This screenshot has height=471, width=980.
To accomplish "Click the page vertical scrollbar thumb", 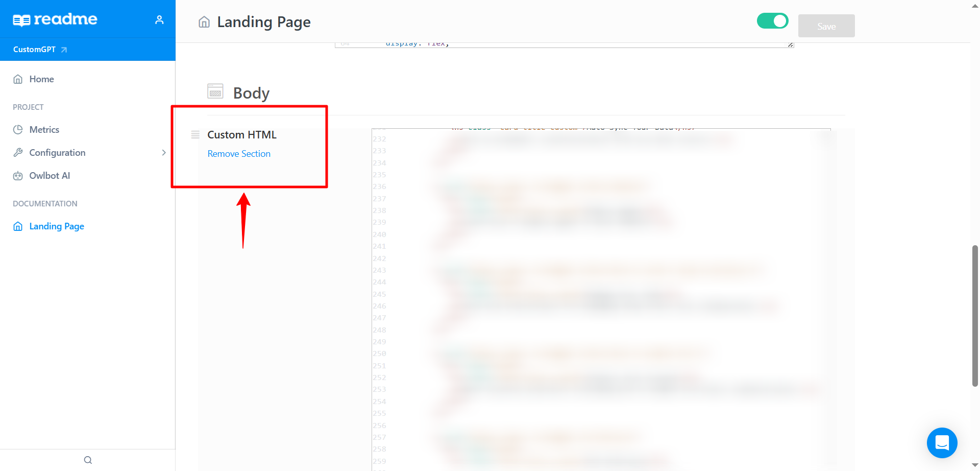I will click(975, 316).
